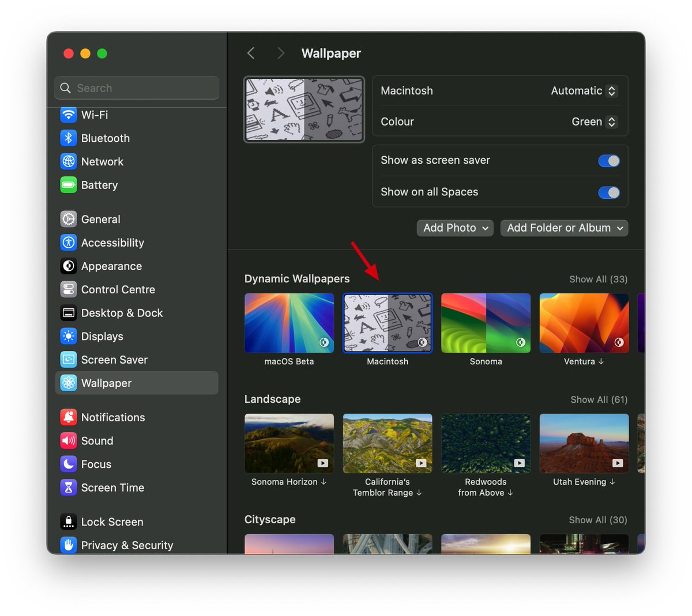Viewport: 692px width, 616px height.
Task: Click the Focus moon icon
Action: (x=69, y=464)
